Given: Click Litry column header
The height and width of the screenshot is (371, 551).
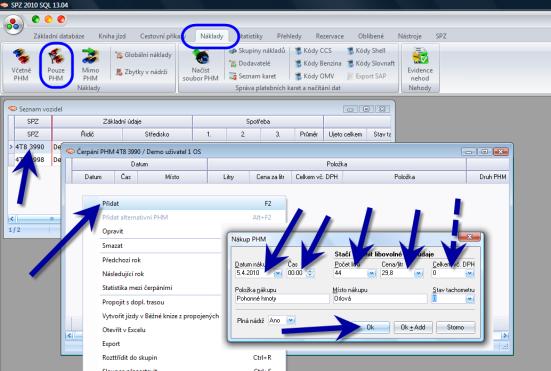Looking at the screenshot, I should 228,177.
